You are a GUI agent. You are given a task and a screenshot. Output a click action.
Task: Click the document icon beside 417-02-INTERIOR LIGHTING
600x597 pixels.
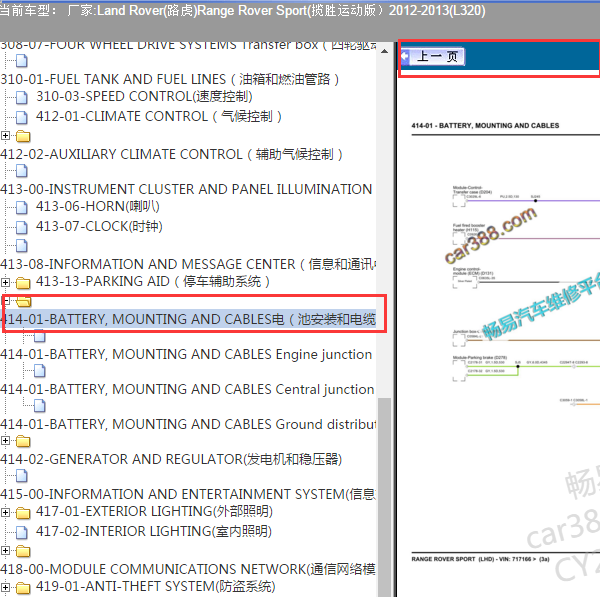click(22, 532)
